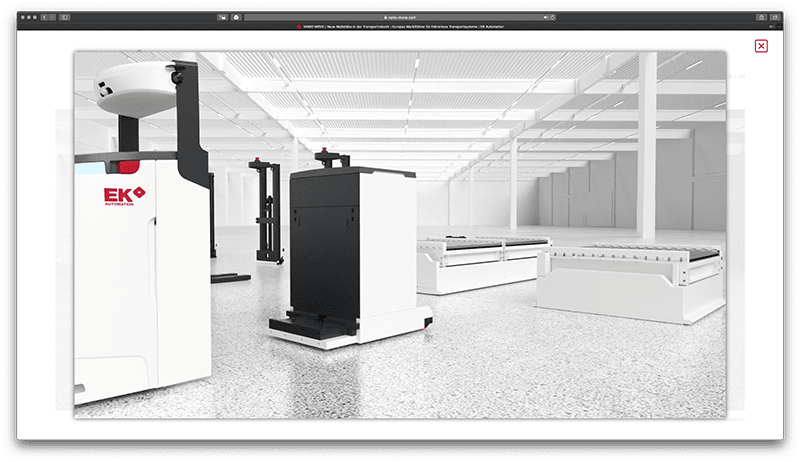This screenshot has height=462, width=800.
Task: Go back using the Safari back arrow
Action: point(43,17)
